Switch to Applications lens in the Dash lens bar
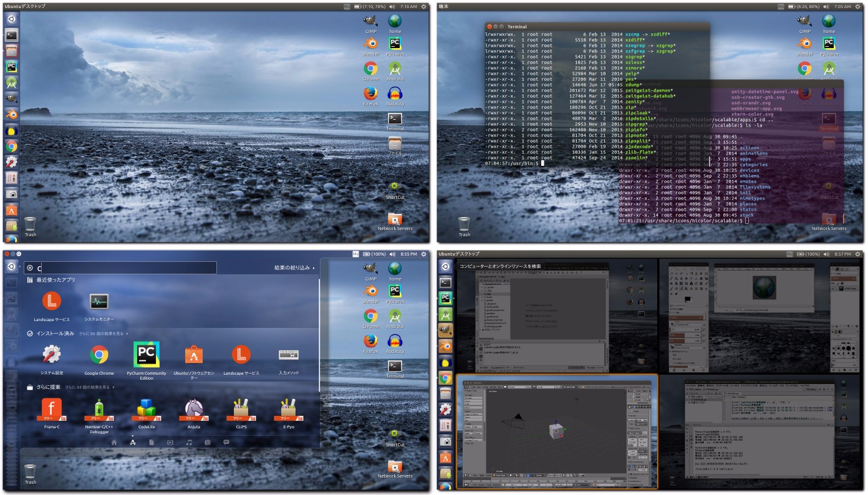Viewport: 868px width, 495px height. (133, 442)
